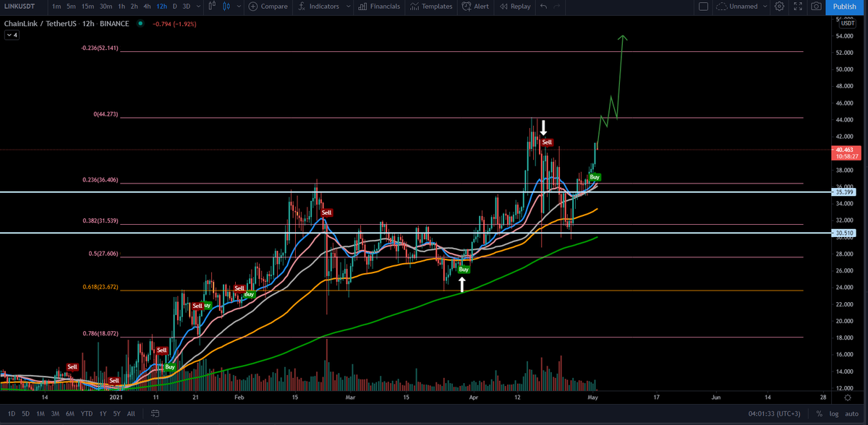Set date range to 5D

point(26,414)
